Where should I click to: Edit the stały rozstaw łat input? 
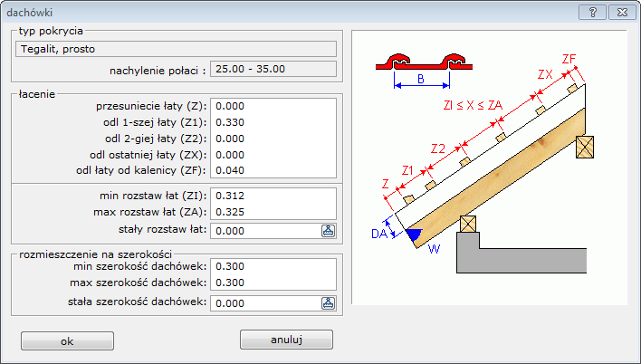[264, 230]
